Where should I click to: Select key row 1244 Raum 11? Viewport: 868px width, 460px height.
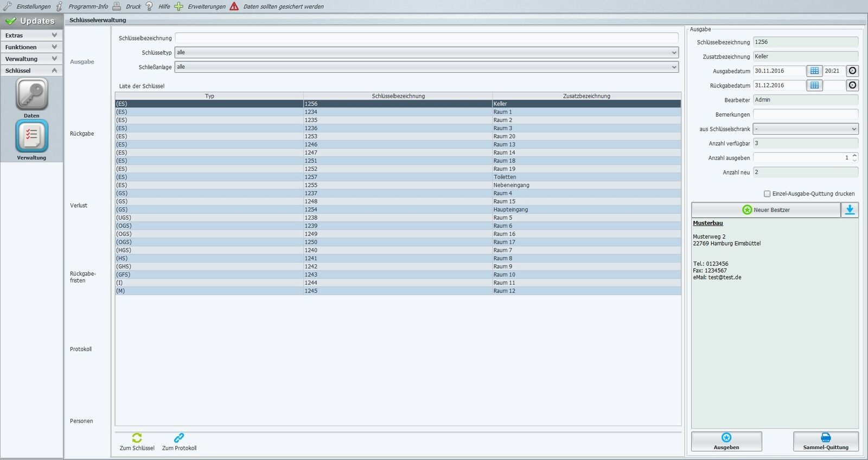coord(398,283)
